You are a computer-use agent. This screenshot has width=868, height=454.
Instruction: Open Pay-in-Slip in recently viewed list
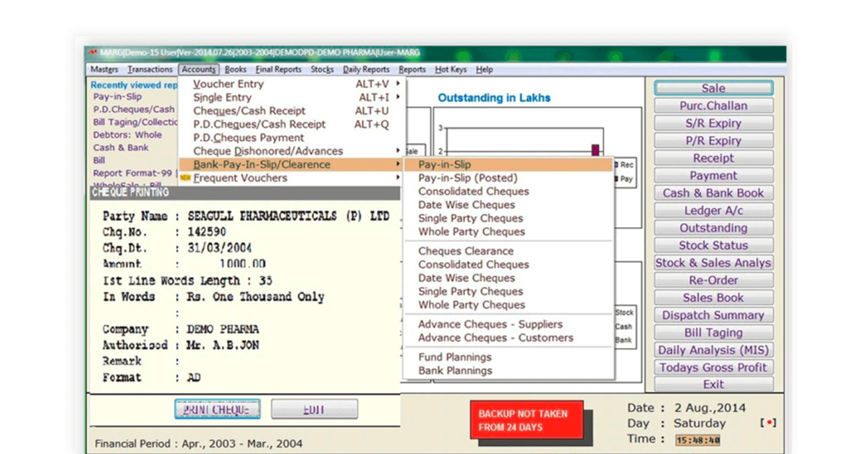(x=117, y=97)
